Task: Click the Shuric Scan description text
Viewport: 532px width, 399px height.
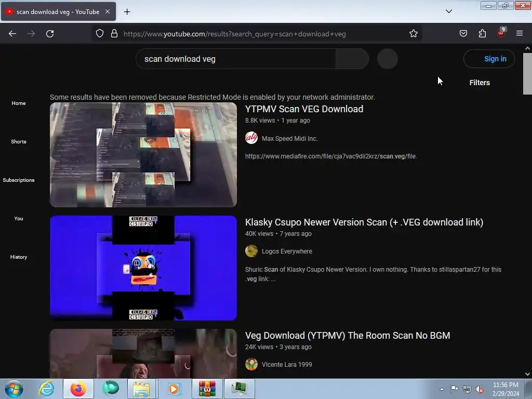Action: 373,274
